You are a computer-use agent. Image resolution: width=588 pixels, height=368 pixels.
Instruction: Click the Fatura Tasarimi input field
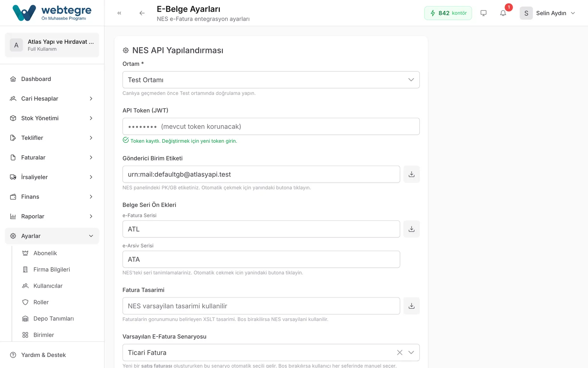coord(261,306)
